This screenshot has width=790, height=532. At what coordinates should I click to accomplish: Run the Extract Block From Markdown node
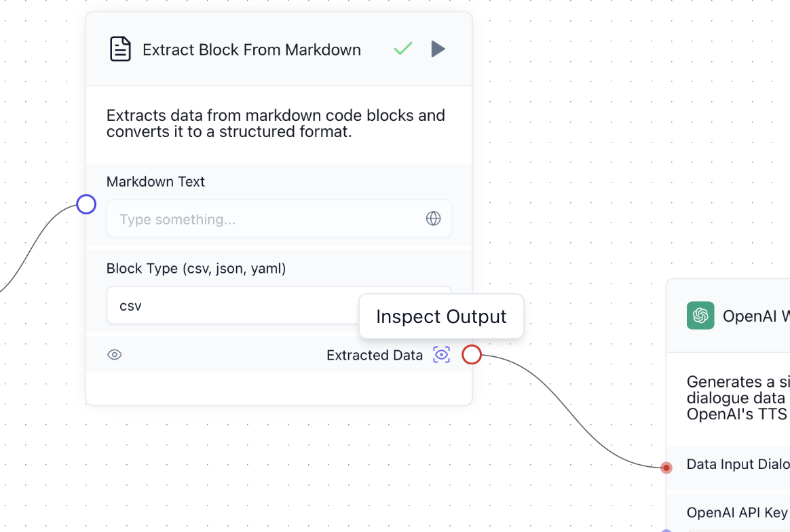click(x=438, y=49)
